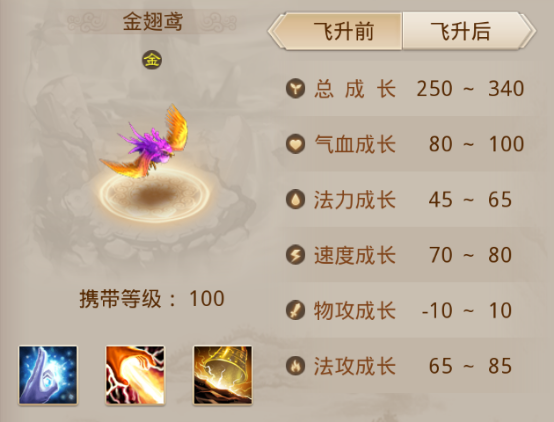Click the heart icon beside 气血成长
The width and height of the screenshot is (554, 422).
295,144
